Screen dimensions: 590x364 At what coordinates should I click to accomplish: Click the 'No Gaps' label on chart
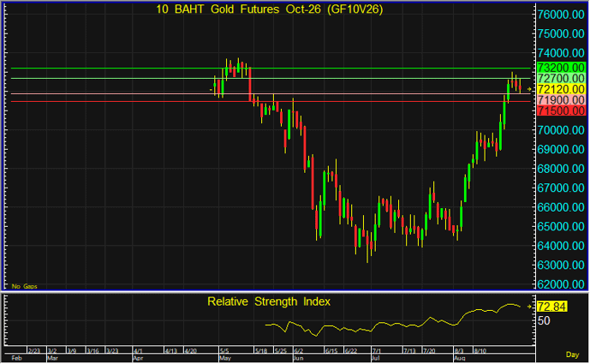click(x=25, y=286)
